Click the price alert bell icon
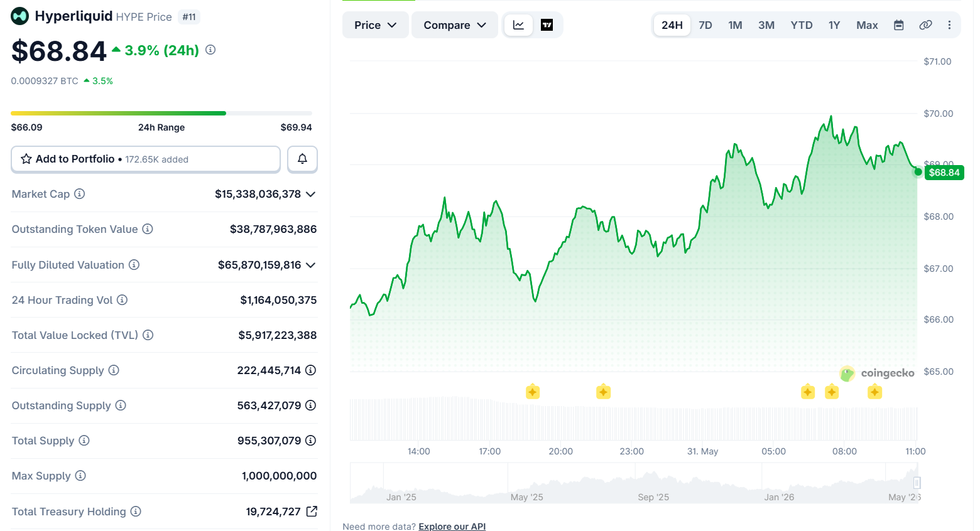This screenshot has height=531, width=980. [x=302, y=159]
